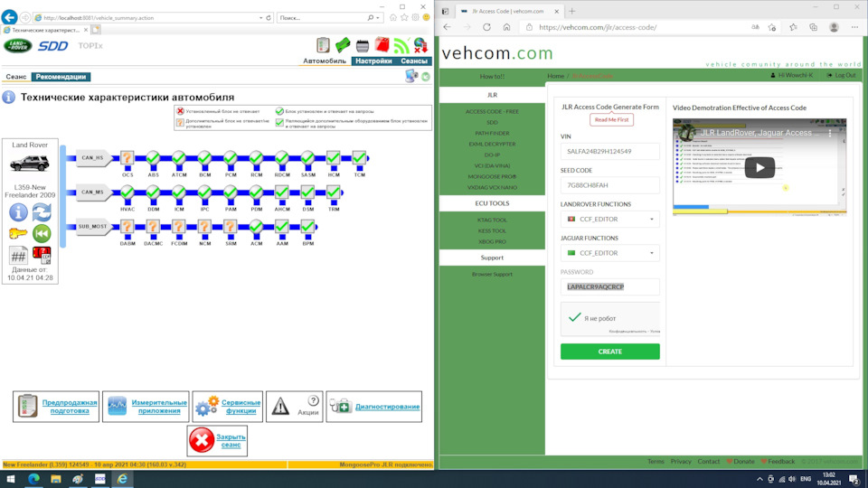Screen dimensions: 868x488
Task: Switch to the Автомобиль tab
Action: click(325, 61)
